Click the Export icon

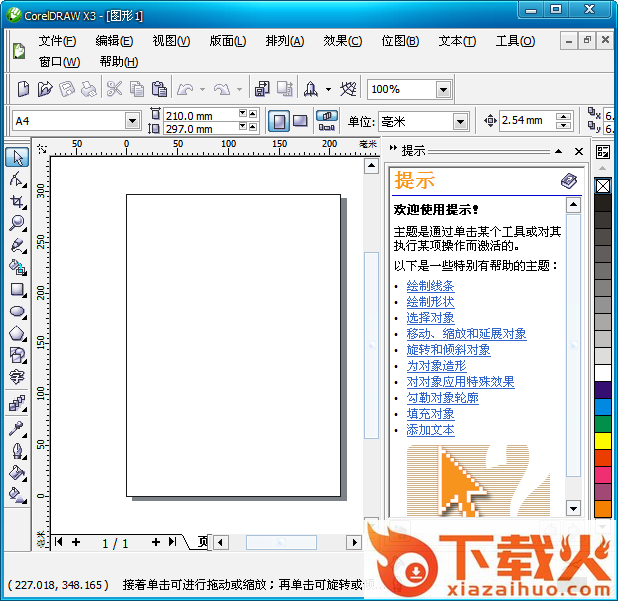click(x=285, y=89)
